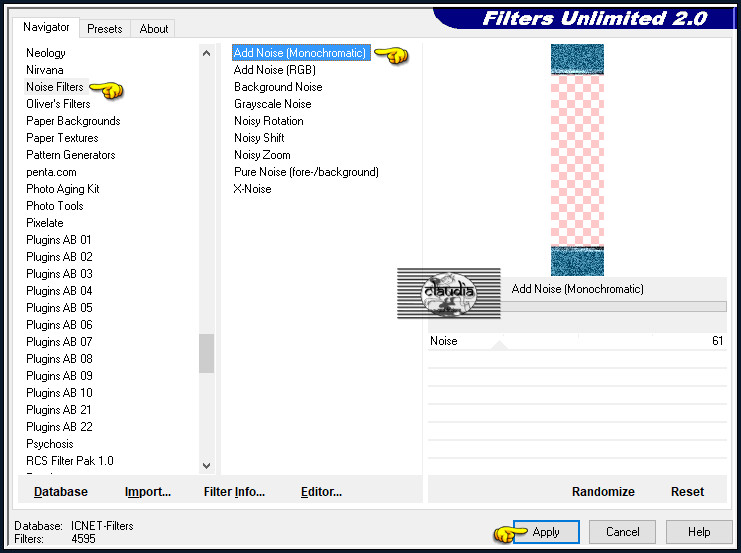Reset the filter settings
The height and width of the screenshot is (553, 741).
[688, 492]
